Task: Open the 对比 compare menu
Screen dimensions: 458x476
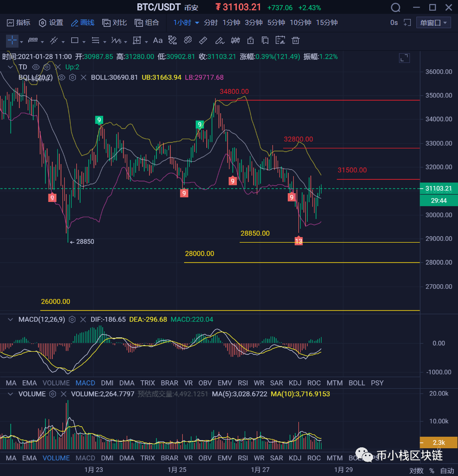Action: tap(114, 22)
